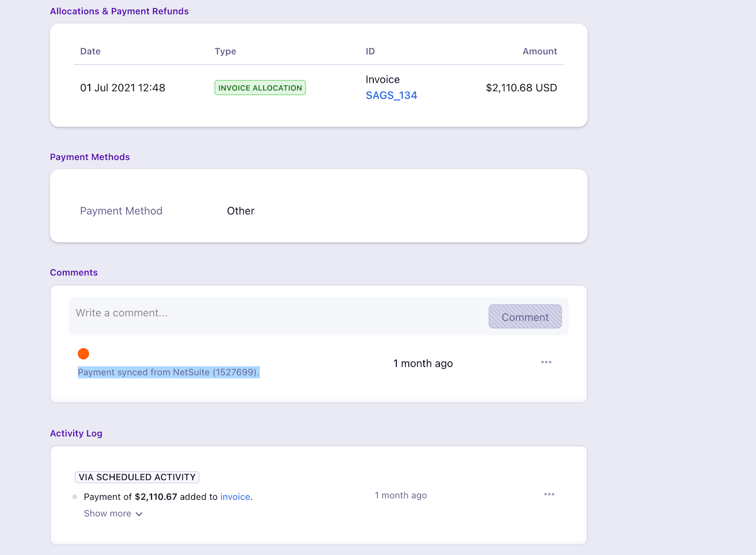Click the Date column header
756x555 pixels.
pyautogui.click(x=90, y=51)
